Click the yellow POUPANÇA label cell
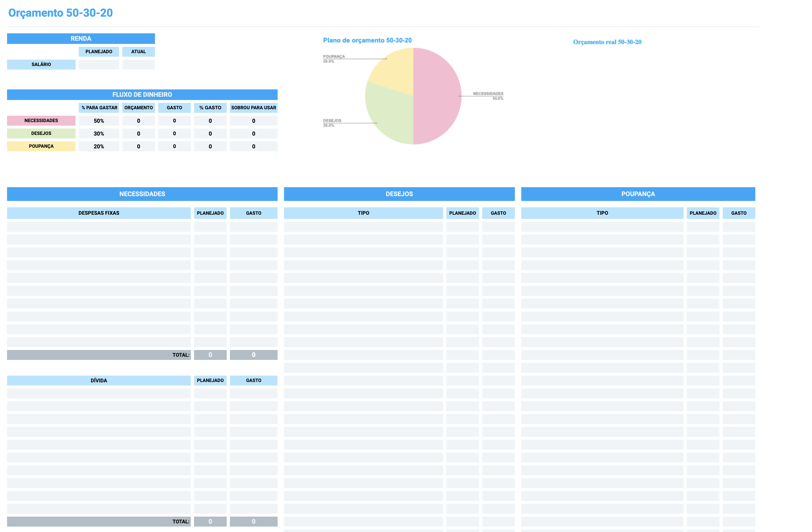Viewport: 812px width, 532px height. [41, 146]
